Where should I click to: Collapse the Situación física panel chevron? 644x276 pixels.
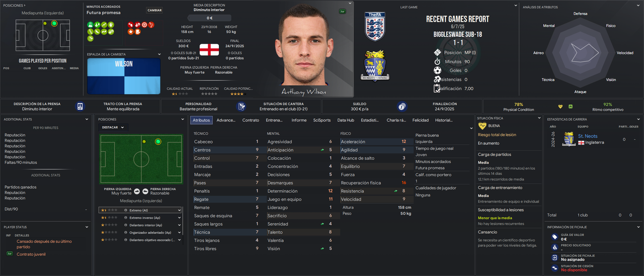(x=538, y=118)
